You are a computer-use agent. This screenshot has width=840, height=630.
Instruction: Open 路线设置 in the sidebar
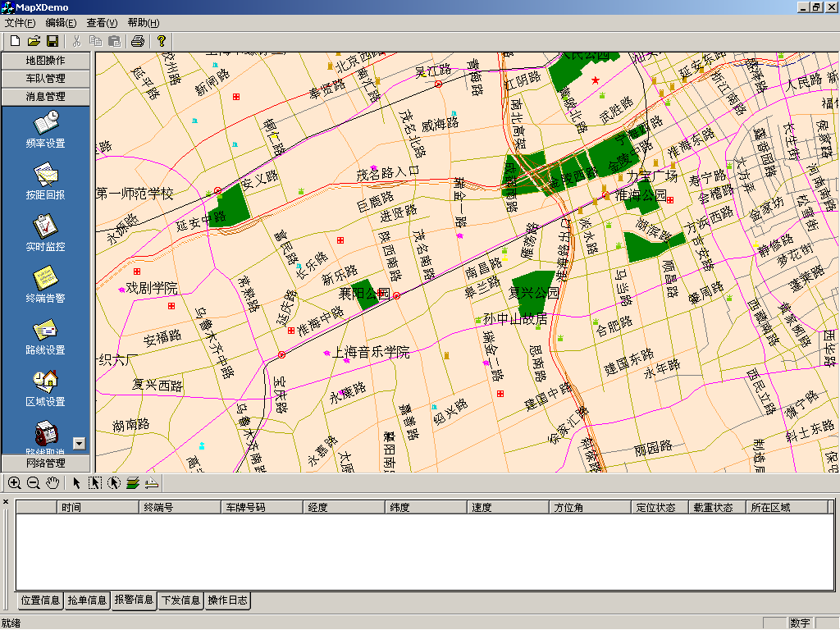click(46, 336)
